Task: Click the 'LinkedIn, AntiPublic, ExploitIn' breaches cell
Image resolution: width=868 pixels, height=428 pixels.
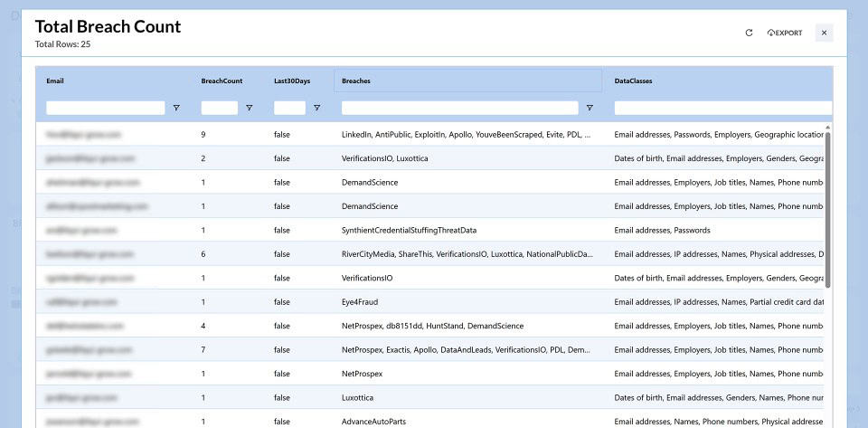Action: (x=467, y=135)
